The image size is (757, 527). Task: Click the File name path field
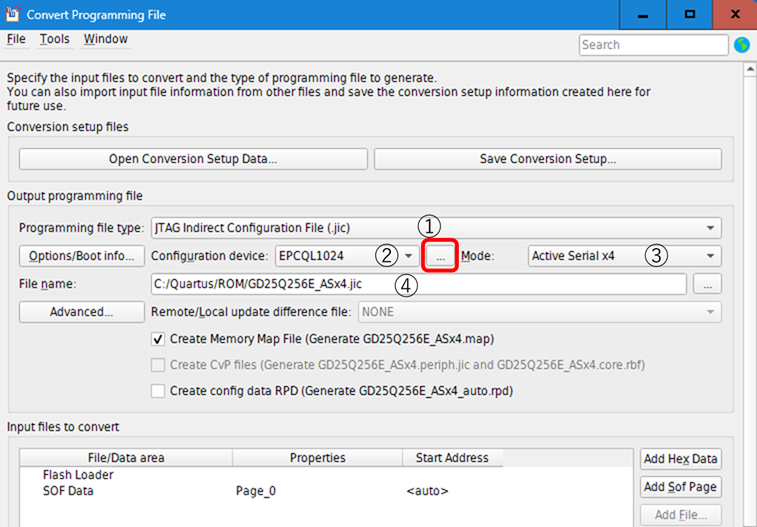pyautogui.click(x=419, y=284)
